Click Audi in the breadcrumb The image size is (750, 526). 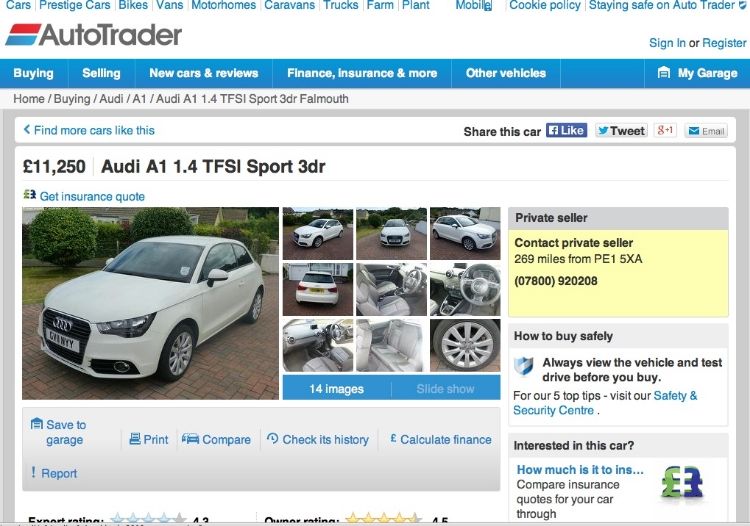pos(111,99)
